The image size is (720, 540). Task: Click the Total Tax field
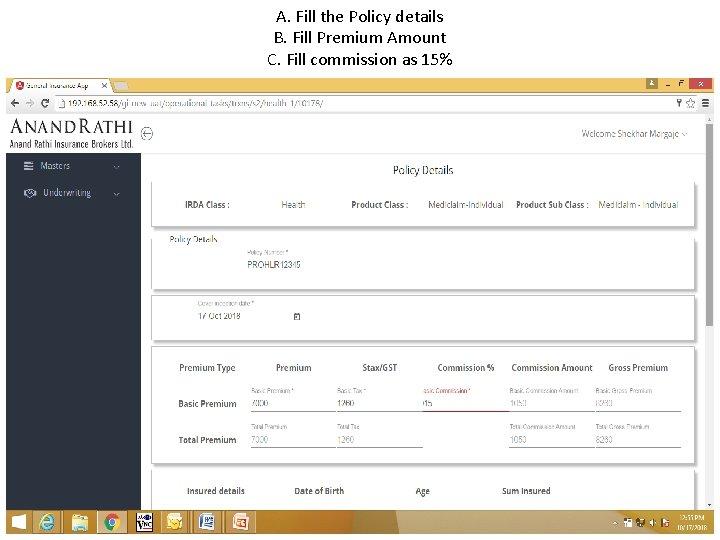point(379,439)
